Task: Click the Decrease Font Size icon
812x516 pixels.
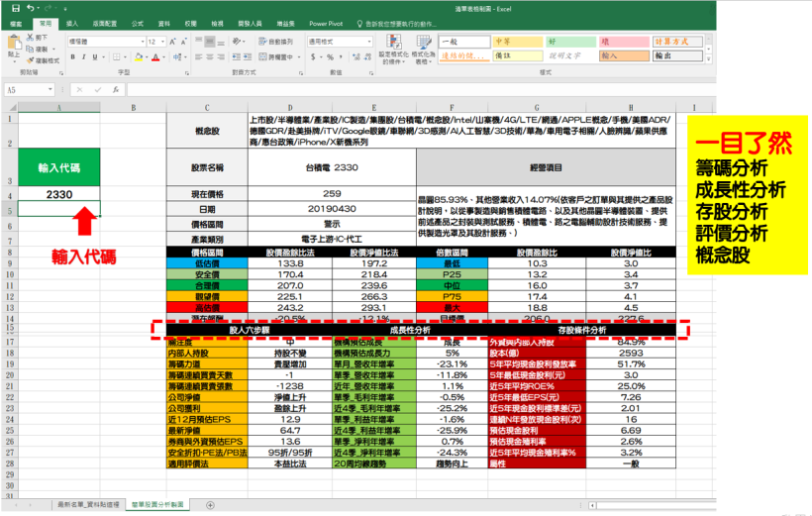Action: [x=183, y=42]
